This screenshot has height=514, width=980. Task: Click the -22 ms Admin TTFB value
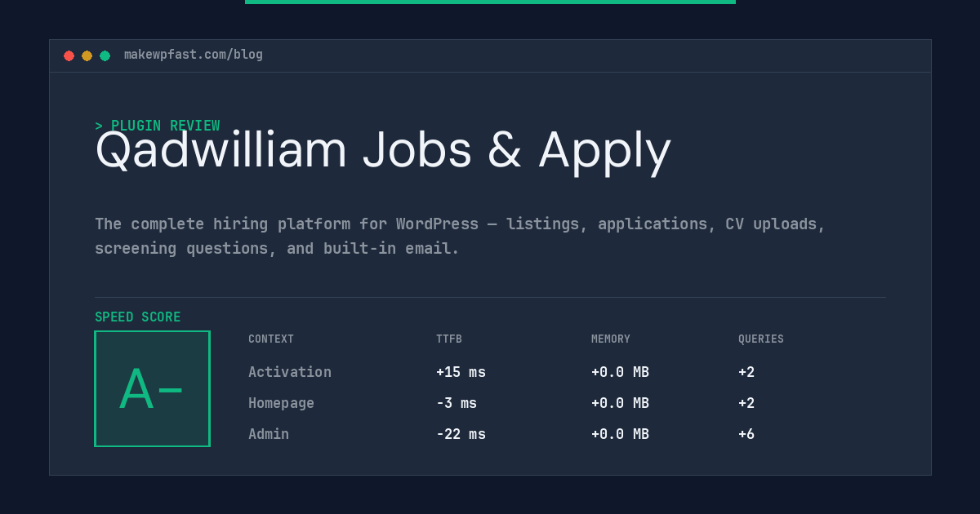point(461,434)
